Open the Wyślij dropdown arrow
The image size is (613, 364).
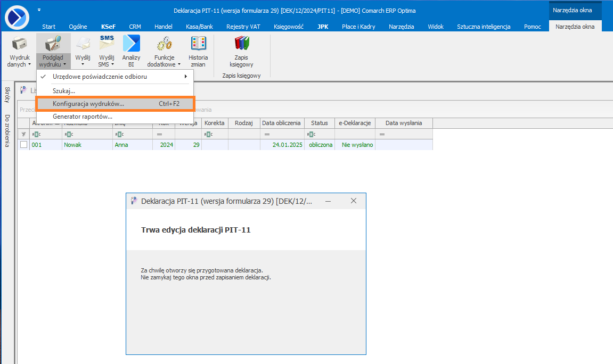pos(83,64)
